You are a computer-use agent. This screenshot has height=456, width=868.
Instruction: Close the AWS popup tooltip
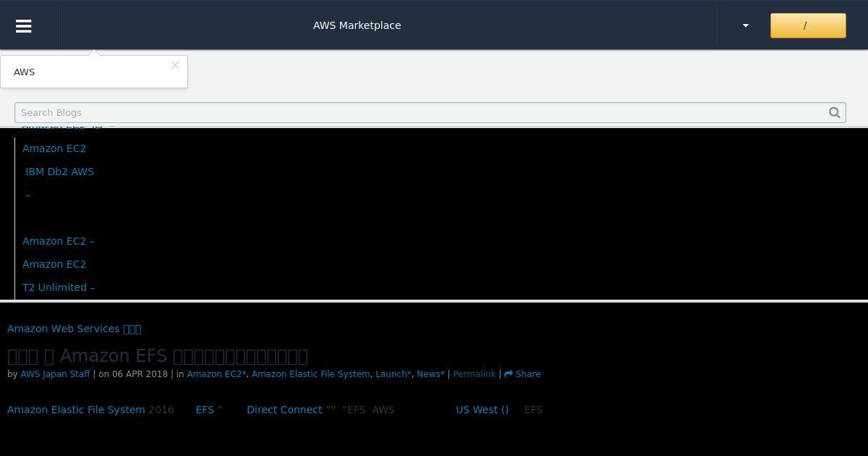[175, 65]
